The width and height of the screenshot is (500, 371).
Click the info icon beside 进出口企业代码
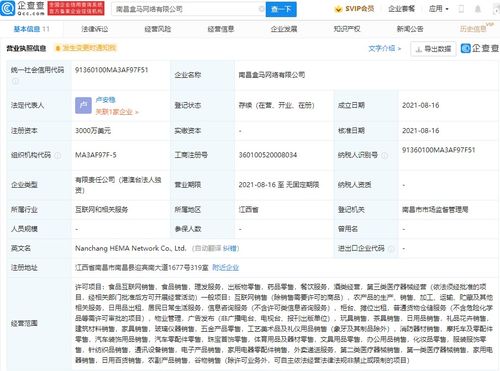(391, 249)
